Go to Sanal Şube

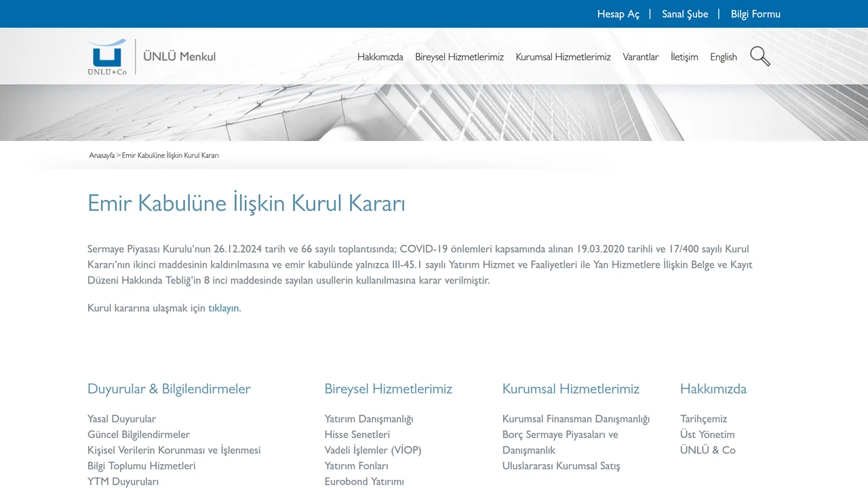coord(685,14)
